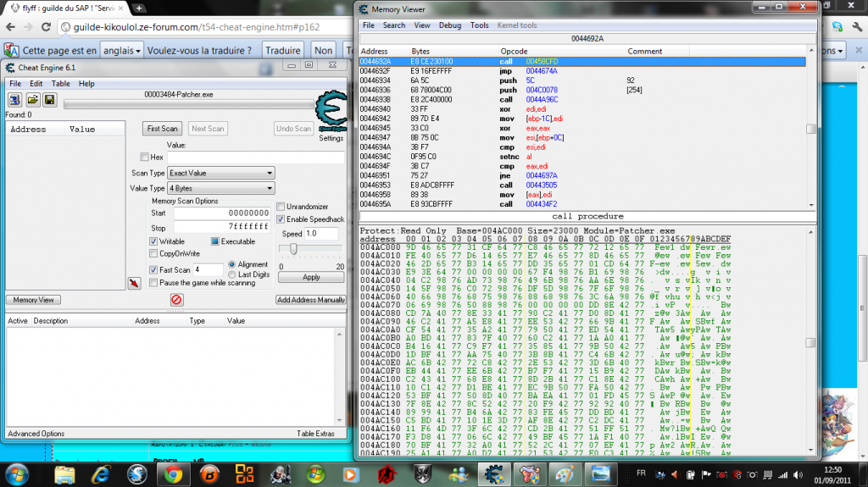Click the wrench settings icon in browser

(x=858, y=26)
